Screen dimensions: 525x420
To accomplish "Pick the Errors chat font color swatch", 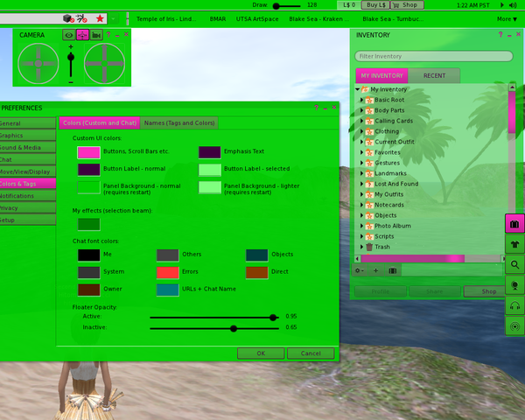I will 168,272.
